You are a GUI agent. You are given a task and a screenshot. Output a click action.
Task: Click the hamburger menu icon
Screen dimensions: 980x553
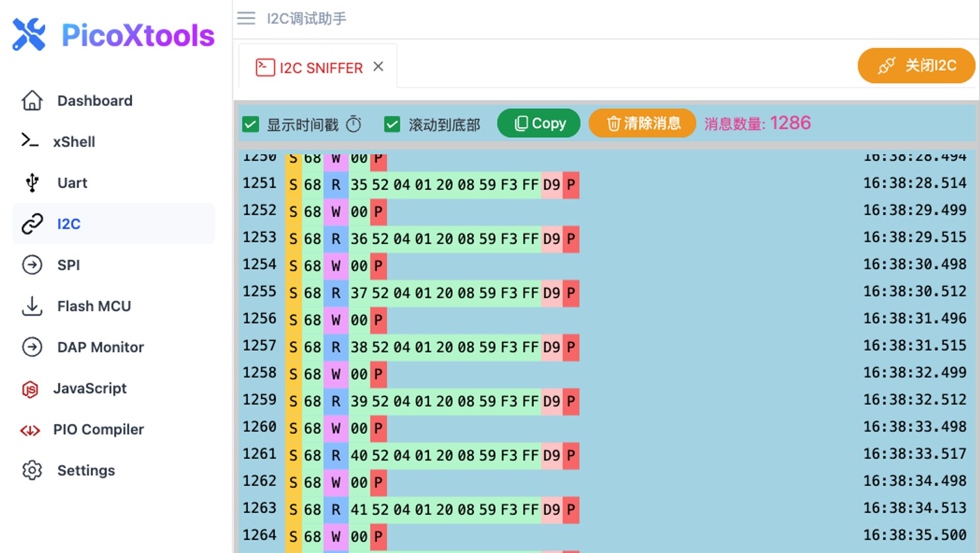tap(246, 18)
